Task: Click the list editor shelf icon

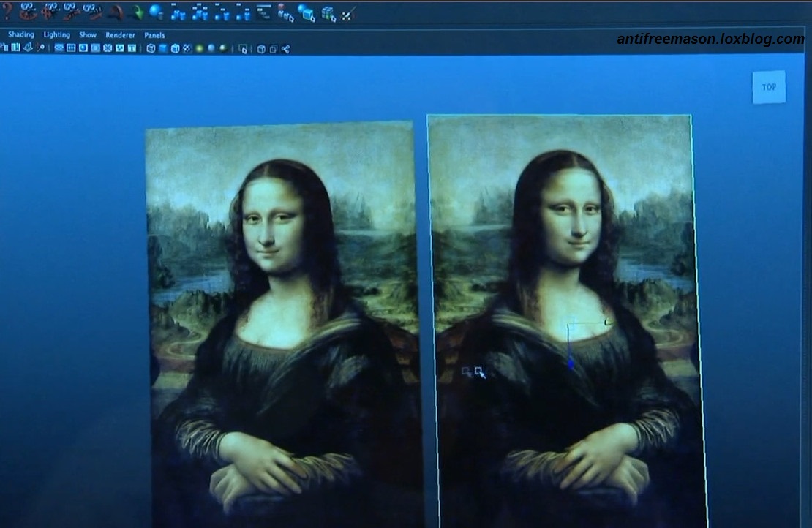Action: pyautogui.click(x=263, y=12)
